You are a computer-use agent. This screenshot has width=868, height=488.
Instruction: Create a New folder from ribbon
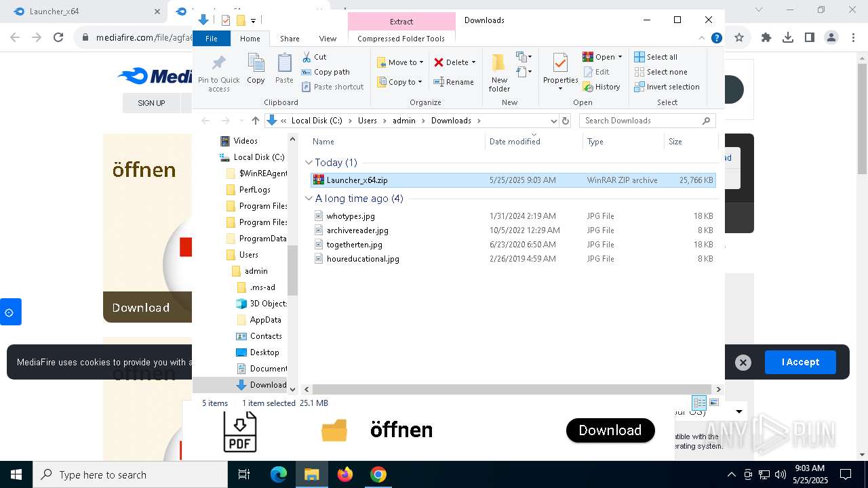[499, 73]
